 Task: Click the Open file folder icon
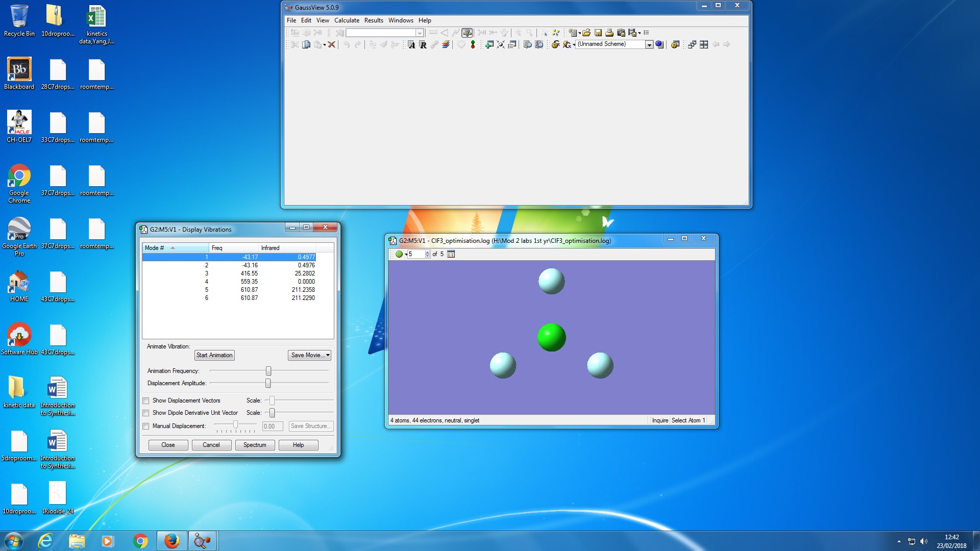pos(586,33)
